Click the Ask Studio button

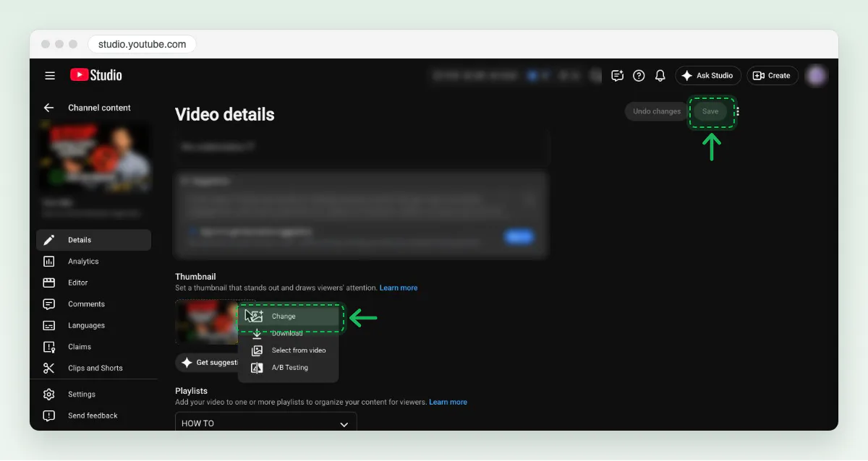[708, 75]
